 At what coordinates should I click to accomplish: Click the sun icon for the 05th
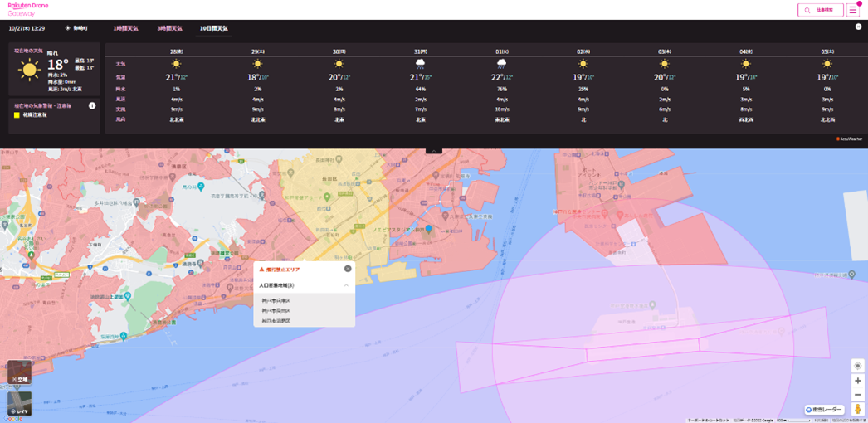pos(827,64)
